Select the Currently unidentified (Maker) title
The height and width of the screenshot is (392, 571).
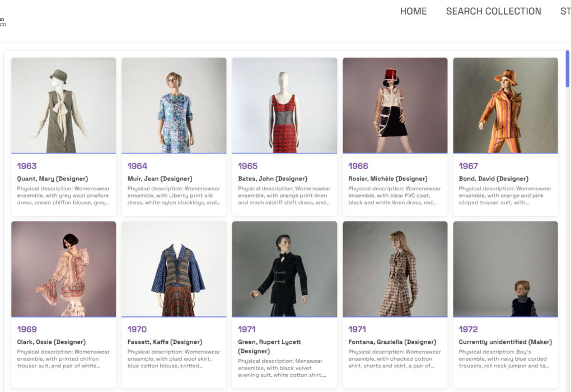tap(505, 342)
